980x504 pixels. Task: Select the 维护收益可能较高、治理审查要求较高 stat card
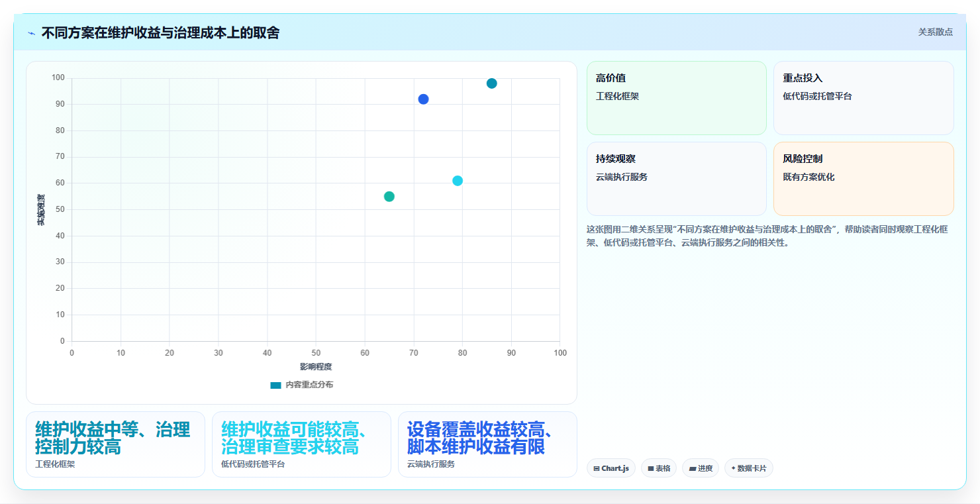pyautogui.click(x=301, y=444)
